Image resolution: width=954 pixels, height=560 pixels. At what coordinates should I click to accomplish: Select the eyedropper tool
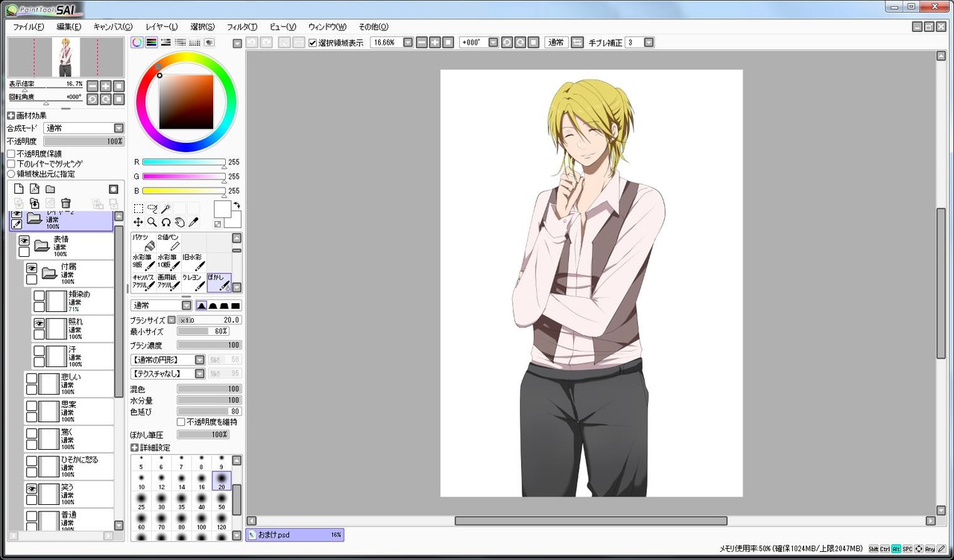193,222
